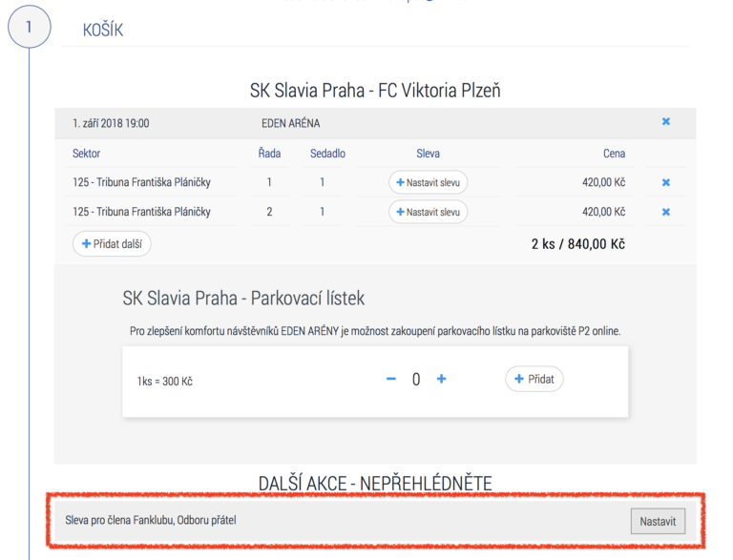733x560 pixels.
Task: Set discount for row 1 ticket
Action: [x=428, y=182]
